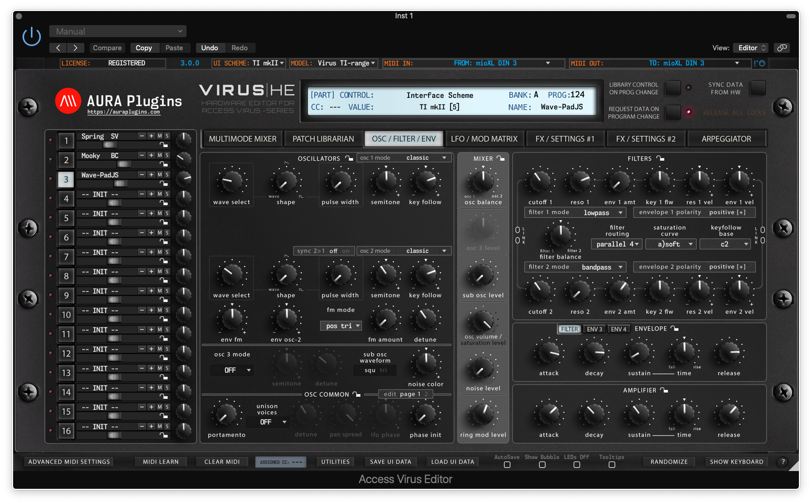The image size is (812, 504).
Task: Click the link chain icon near View
Action: [x=782, y=48]
